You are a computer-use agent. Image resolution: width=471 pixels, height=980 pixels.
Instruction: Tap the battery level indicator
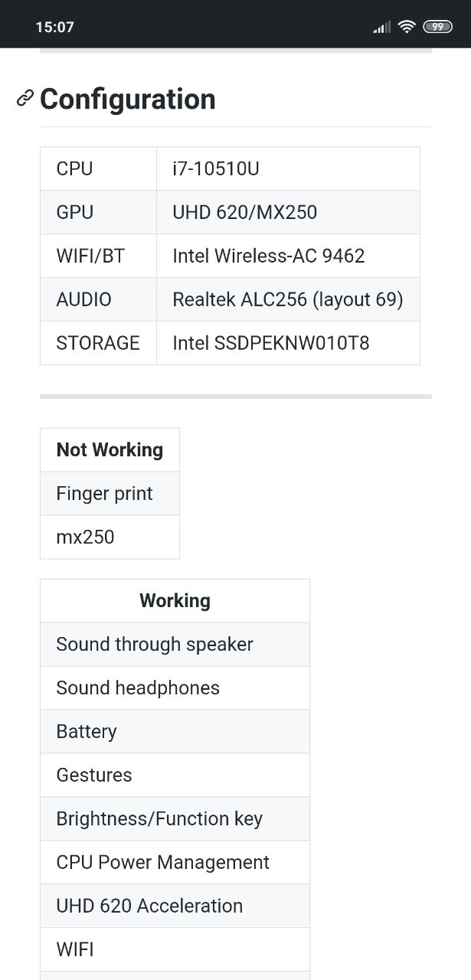437,27
